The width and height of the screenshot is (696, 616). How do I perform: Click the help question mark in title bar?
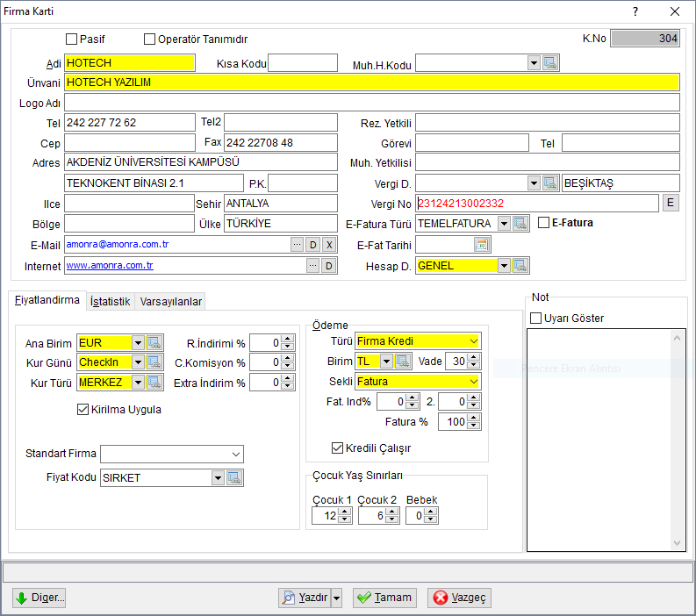(x=635, y=11)
